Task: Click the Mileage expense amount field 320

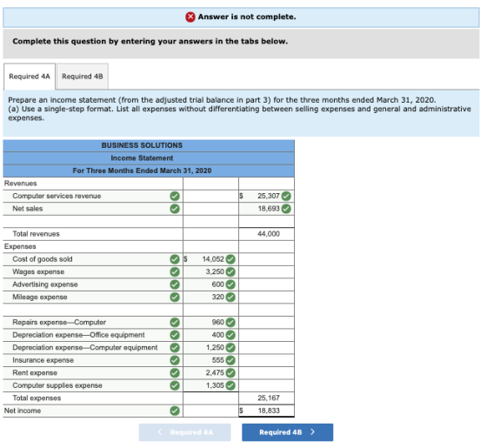Action: 210,297
